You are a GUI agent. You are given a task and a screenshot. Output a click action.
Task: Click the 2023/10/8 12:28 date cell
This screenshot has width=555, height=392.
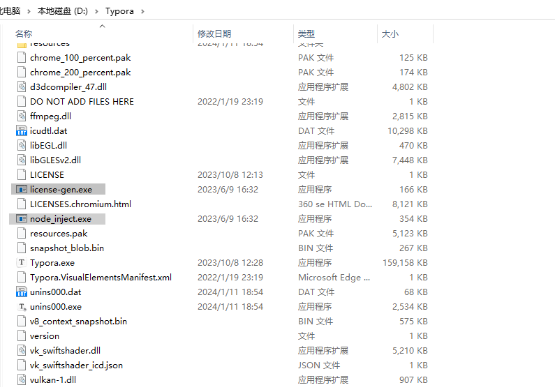coord(230,263)
